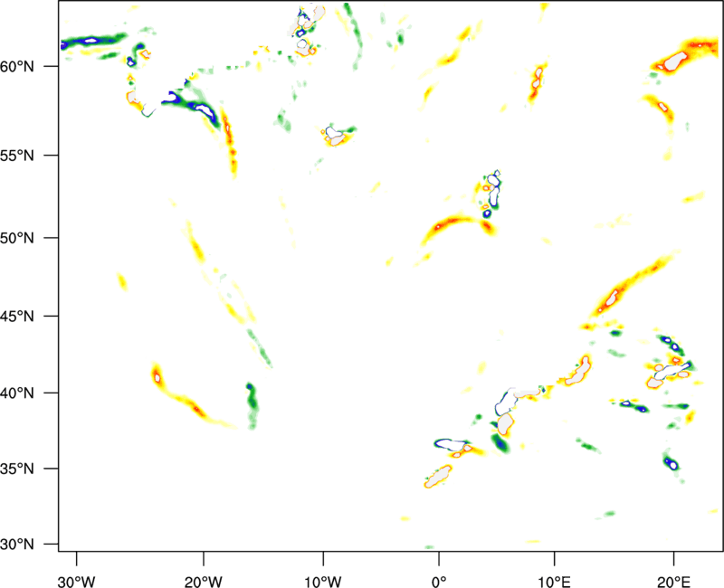Viewport: 724px width, 588px height.
Task: Click the 55°N latitude label
Action: [17, 155]
